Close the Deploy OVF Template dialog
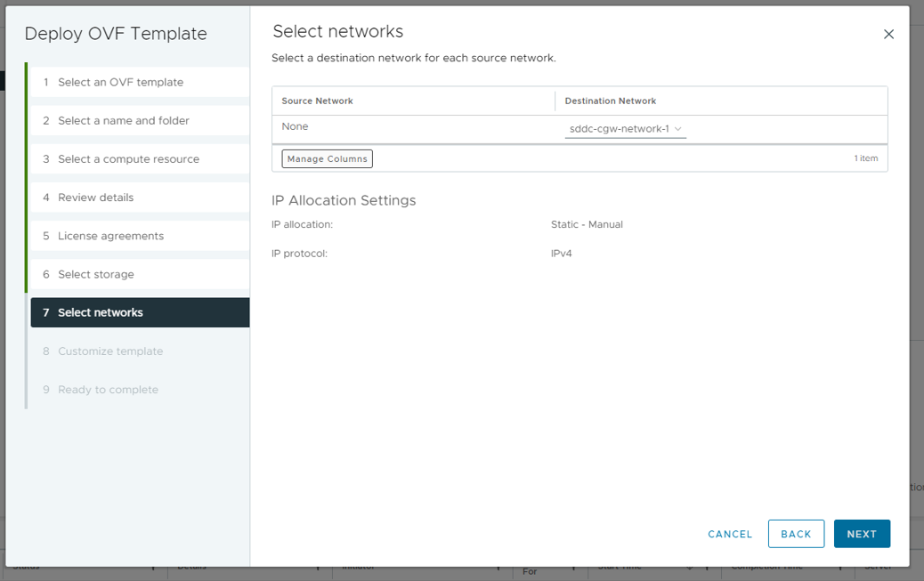Viewport: 924px width, 581px height. click(888, 35)
